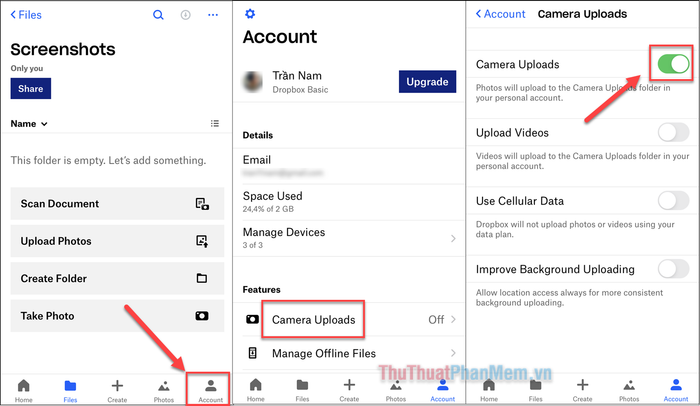The image size is (700, 406).
Task: Tap Dropbox Basic plan text
Action: point(300,90)
